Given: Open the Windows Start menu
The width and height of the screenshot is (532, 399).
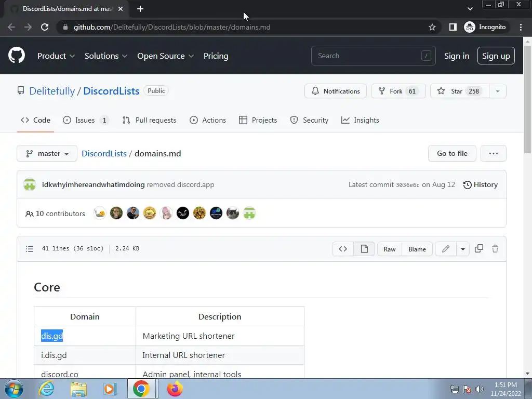Looking at the screenshot, I should [x=14, y=389].
